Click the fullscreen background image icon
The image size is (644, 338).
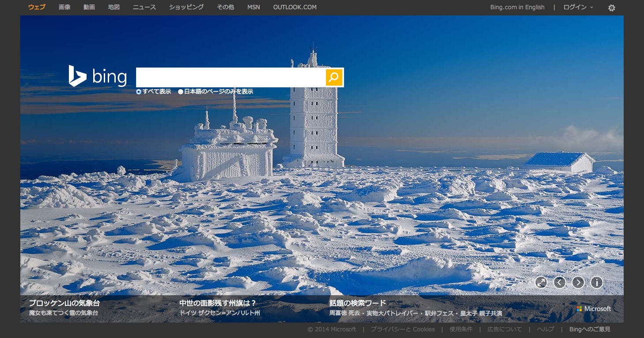click(541, 282)
